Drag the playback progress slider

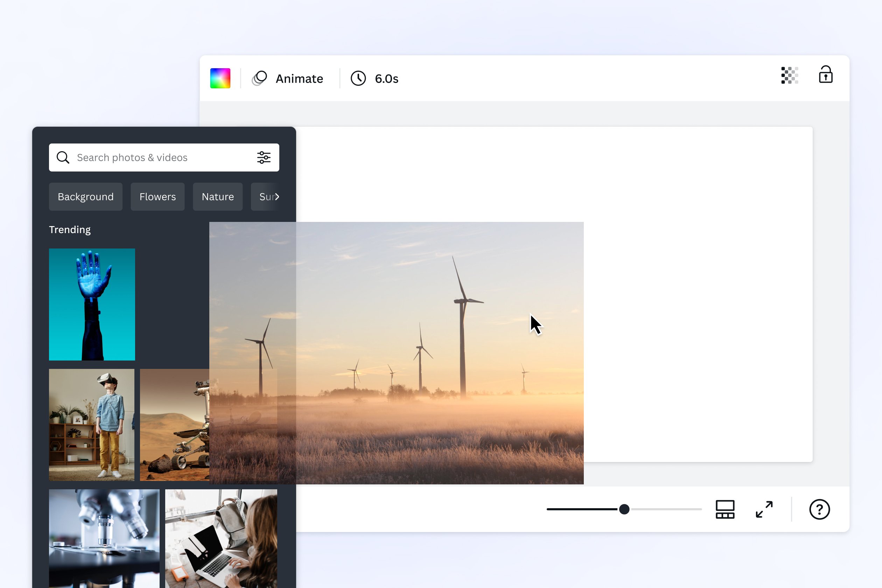(x=624, y=509)
